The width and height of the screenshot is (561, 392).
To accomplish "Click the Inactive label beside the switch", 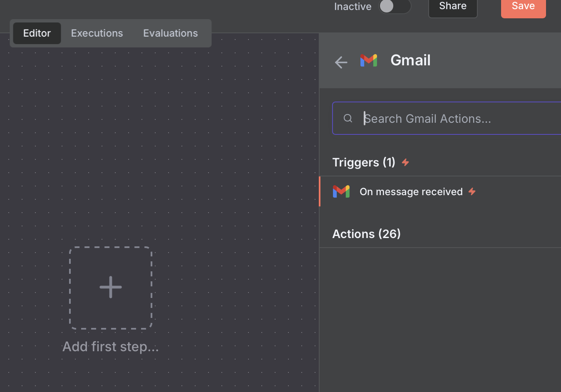I will click(352, 7).
